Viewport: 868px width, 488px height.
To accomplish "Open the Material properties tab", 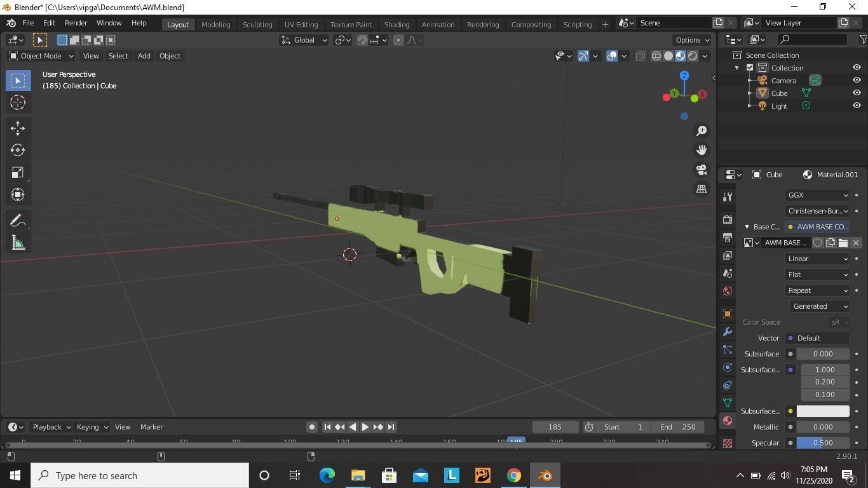I will point(728,421).
